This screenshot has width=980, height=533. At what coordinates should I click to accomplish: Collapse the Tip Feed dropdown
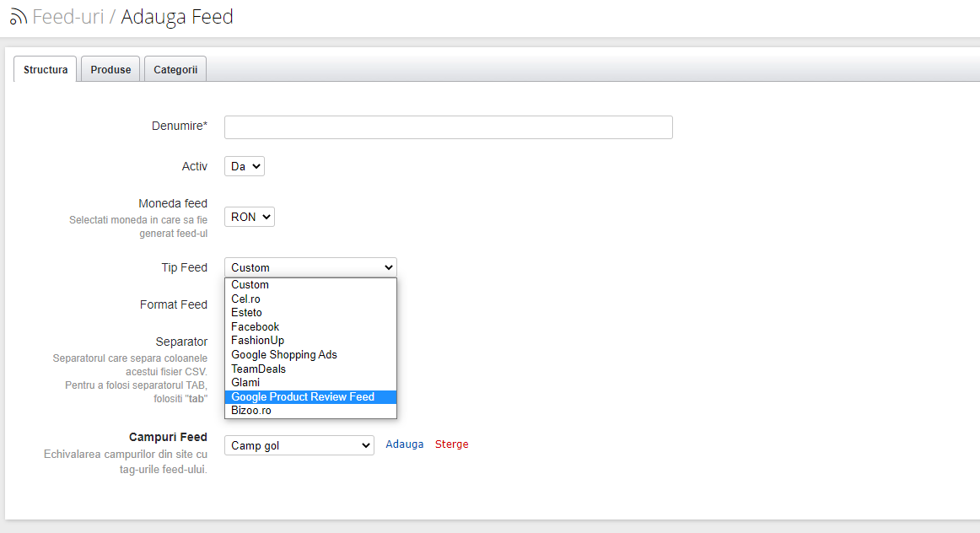click(x=310, y=267)
